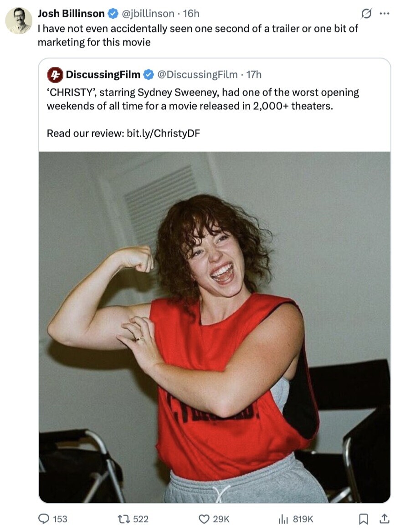Click the DiscussingFilm logo avatar
This screenshot has height=532, width=400.
55,75
